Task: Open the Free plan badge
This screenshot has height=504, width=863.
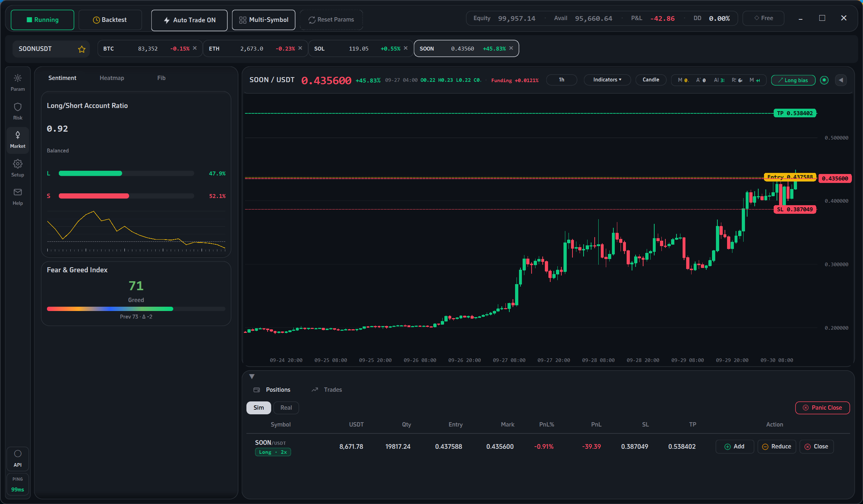Action: [x=763, y=18]
